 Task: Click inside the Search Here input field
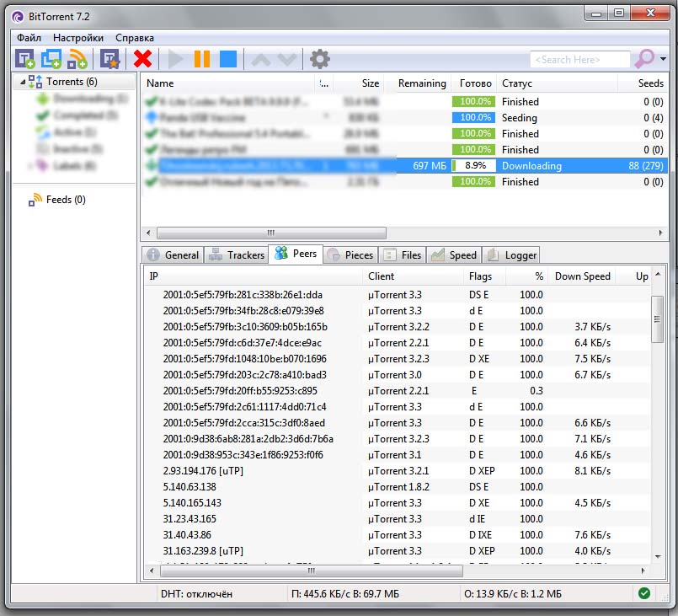pyautogui.click(x=579, y=60)
